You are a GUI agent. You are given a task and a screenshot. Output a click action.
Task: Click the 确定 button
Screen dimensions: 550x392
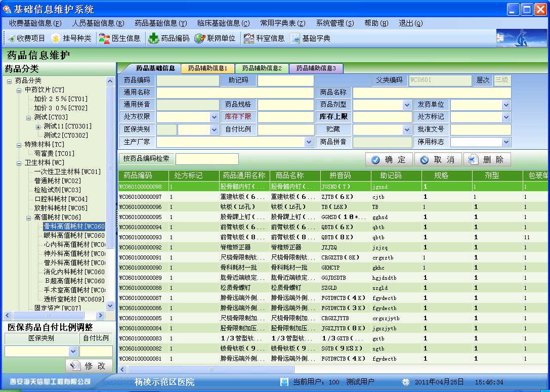[389, 159]
